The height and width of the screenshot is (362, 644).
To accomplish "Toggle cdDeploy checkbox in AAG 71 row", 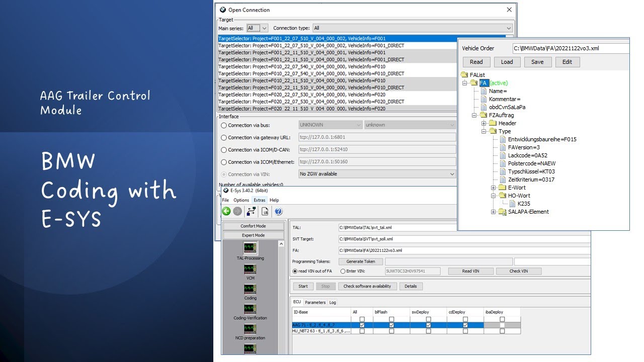I will (x=465, y=325).
